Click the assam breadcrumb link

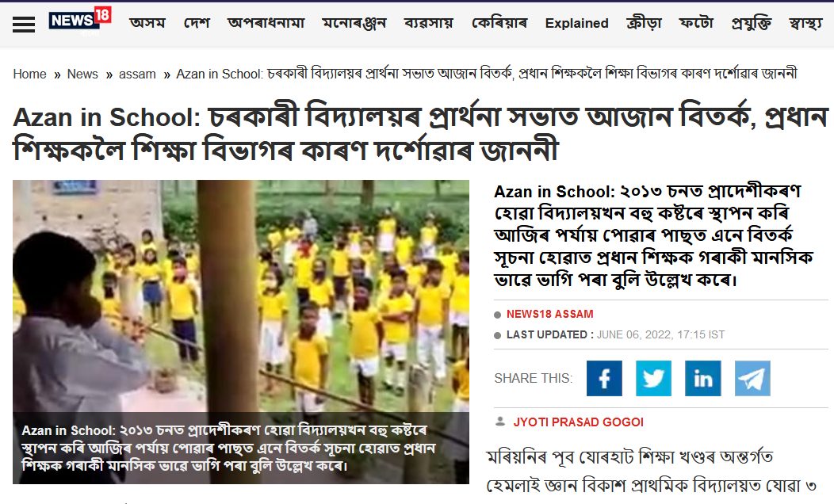[137, 74]
